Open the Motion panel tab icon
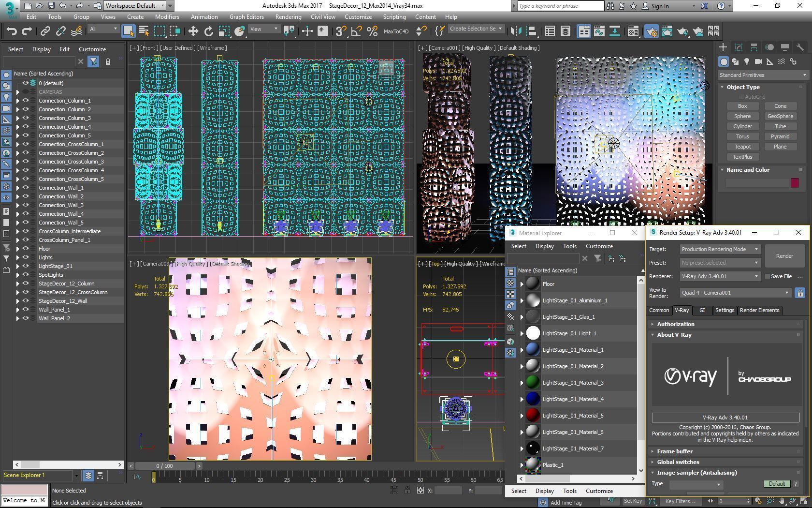Viewport: 812px width, 508px height. 769,47
